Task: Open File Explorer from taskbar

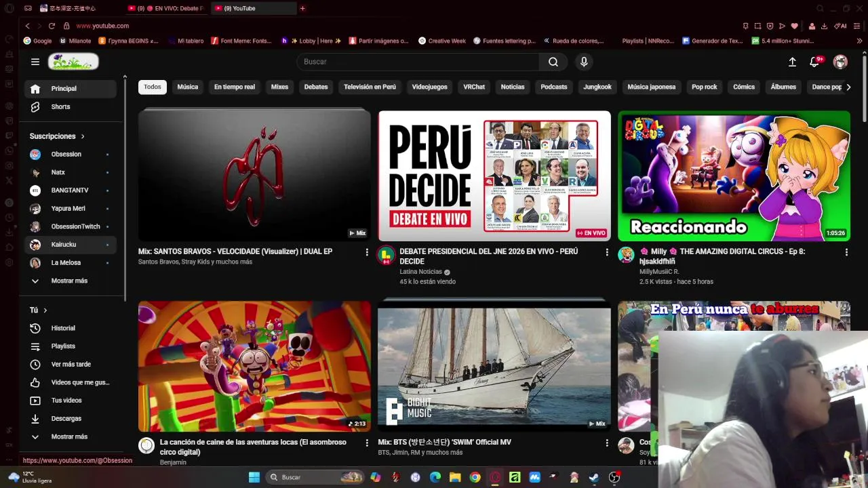Action: [x=455, y=477]
